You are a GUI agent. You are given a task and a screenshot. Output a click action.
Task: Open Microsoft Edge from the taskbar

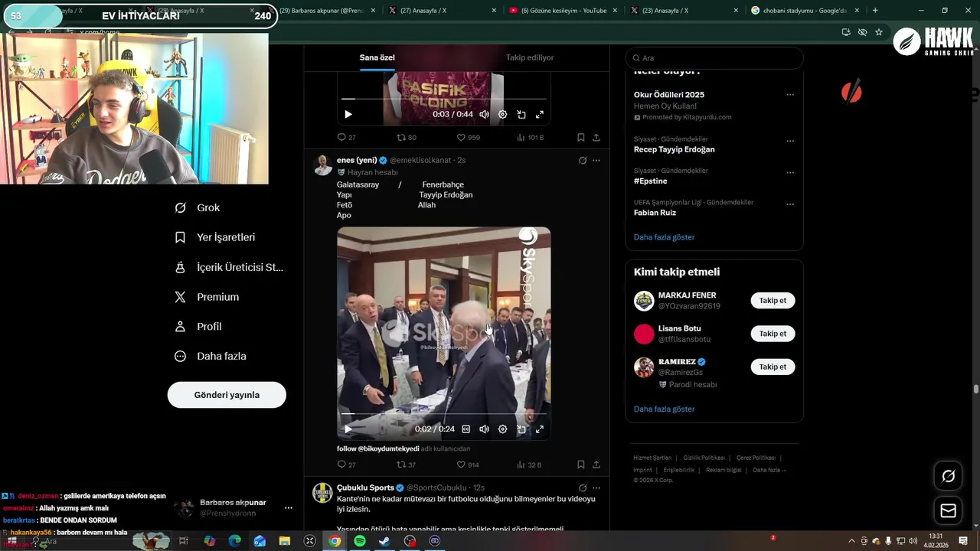pyautogui.click(x=234, y=541)
